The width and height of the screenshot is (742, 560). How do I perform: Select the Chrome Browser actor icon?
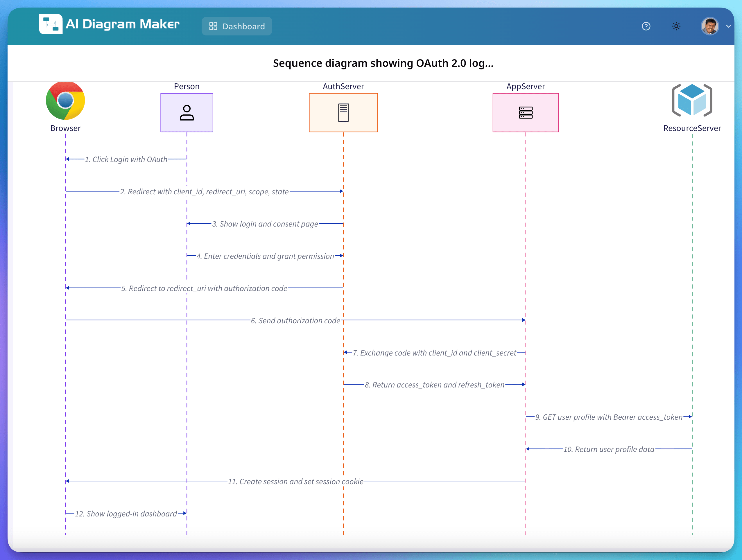coord(65,100)
